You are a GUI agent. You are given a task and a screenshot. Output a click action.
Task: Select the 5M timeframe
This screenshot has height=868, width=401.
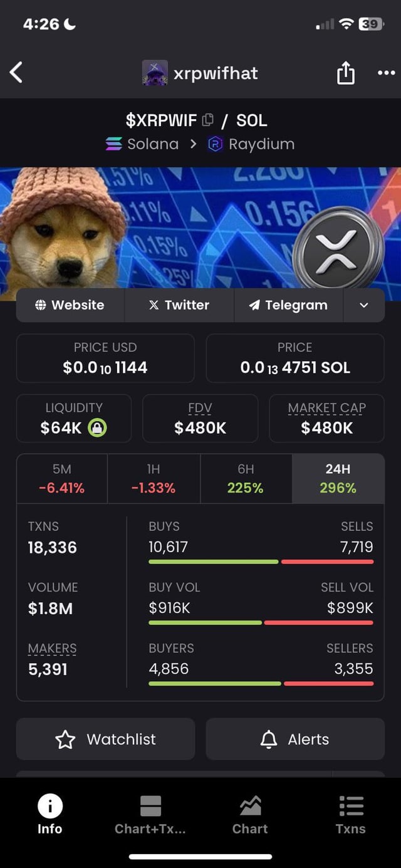coord(61,479)
